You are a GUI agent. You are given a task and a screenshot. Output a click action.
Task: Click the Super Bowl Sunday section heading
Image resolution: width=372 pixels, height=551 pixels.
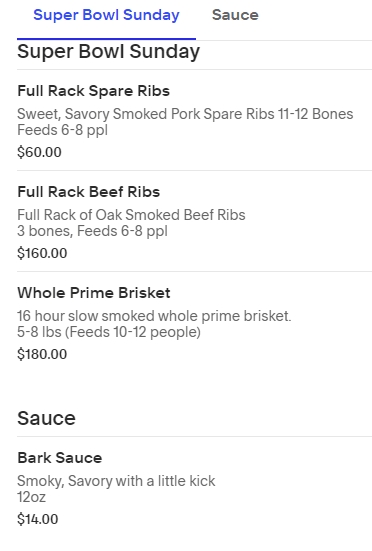tap(109, 52)
